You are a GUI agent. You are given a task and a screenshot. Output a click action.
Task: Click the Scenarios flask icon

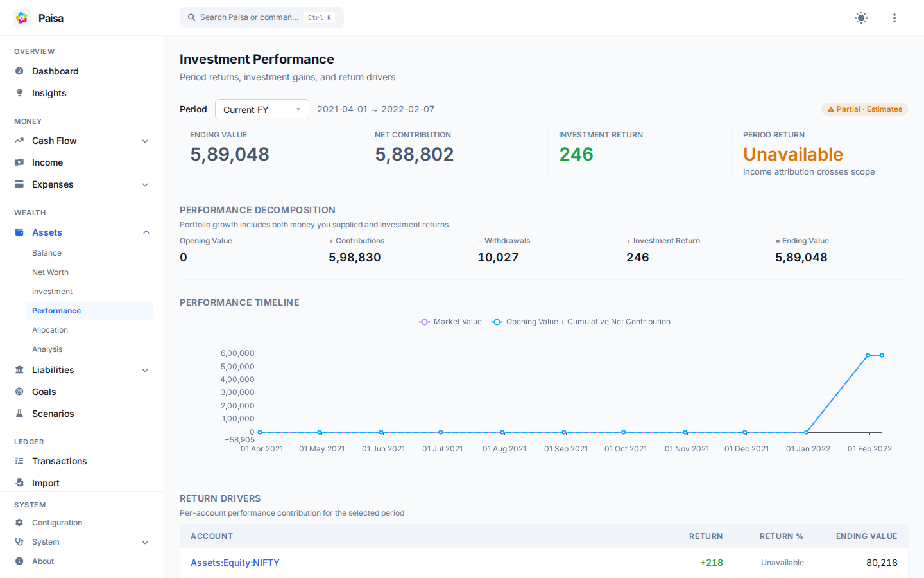pyautogui.click(x=19, y=414)
